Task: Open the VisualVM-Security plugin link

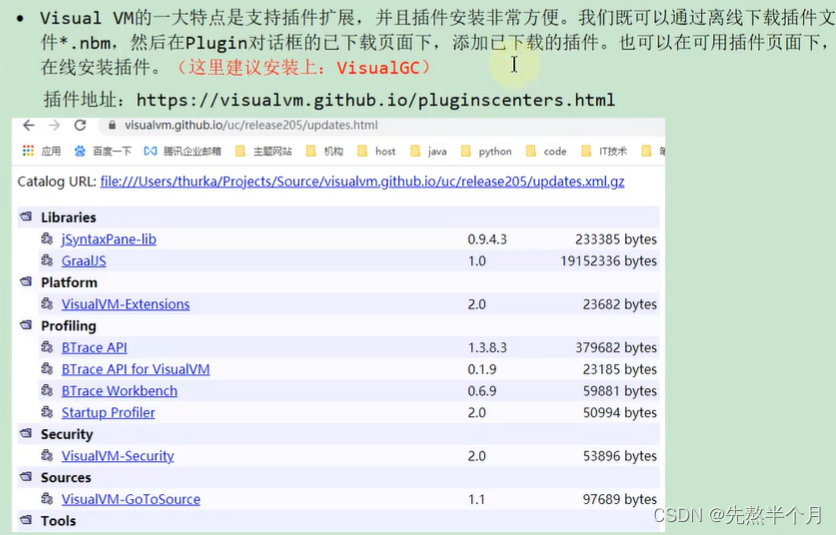Action: click(x=118, y=456)
